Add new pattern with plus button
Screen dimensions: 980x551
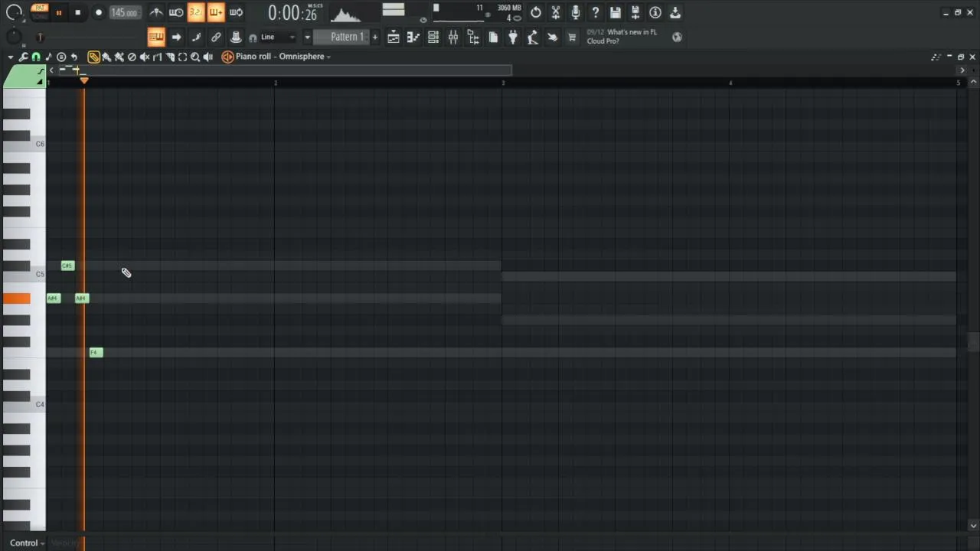point(374,37)
